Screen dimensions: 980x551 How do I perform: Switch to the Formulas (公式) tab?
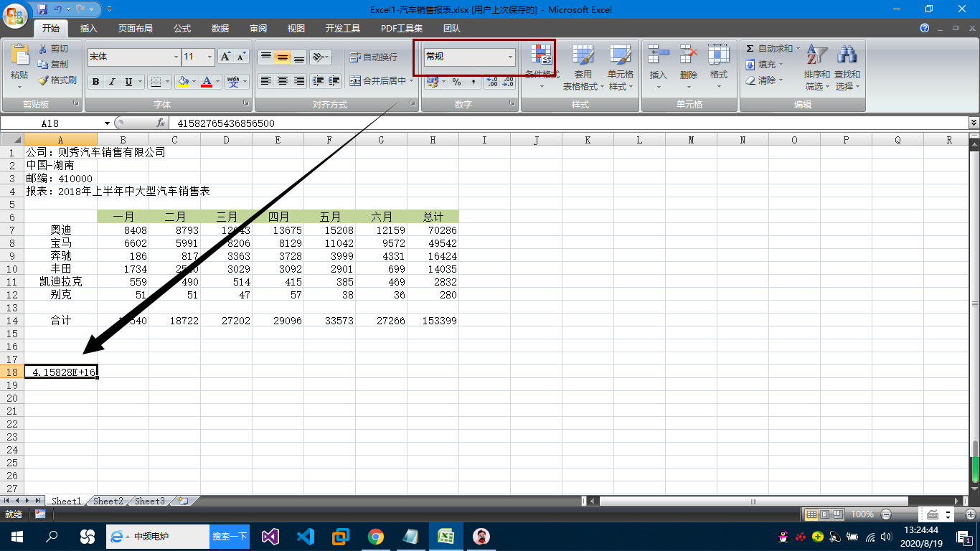point(182,29)
